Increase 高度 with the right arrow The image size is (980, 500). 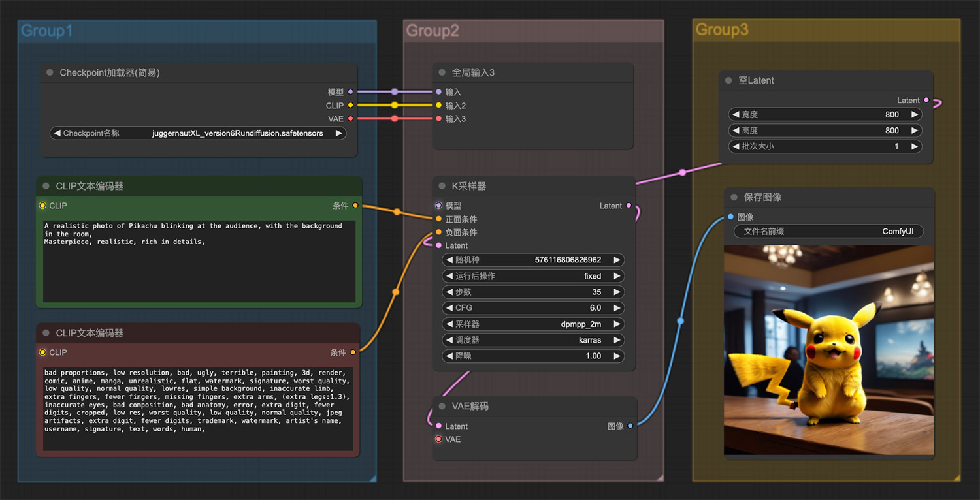(915, 131)
